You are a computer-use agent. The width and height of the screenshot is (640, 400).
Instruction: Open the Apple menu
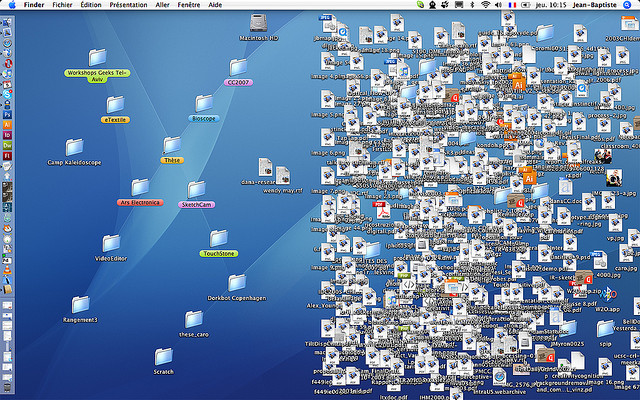pos(9,5)
